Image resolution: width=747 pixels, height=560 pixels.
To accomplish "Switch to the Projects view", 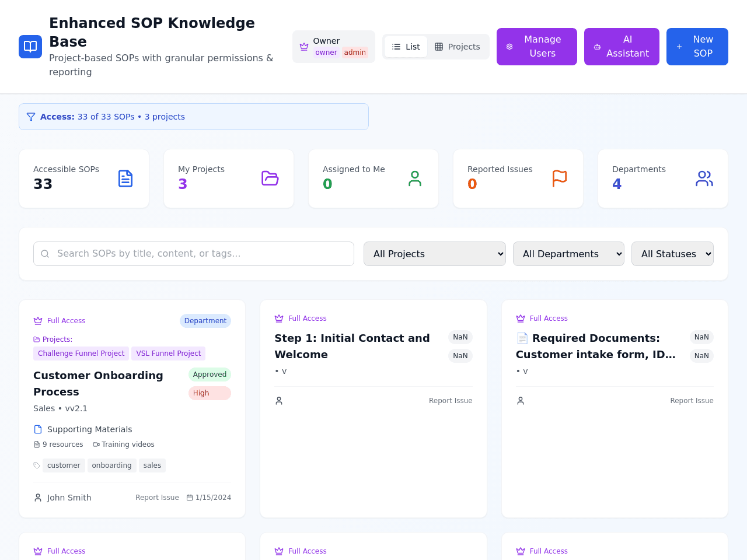I will click(457, 47).
